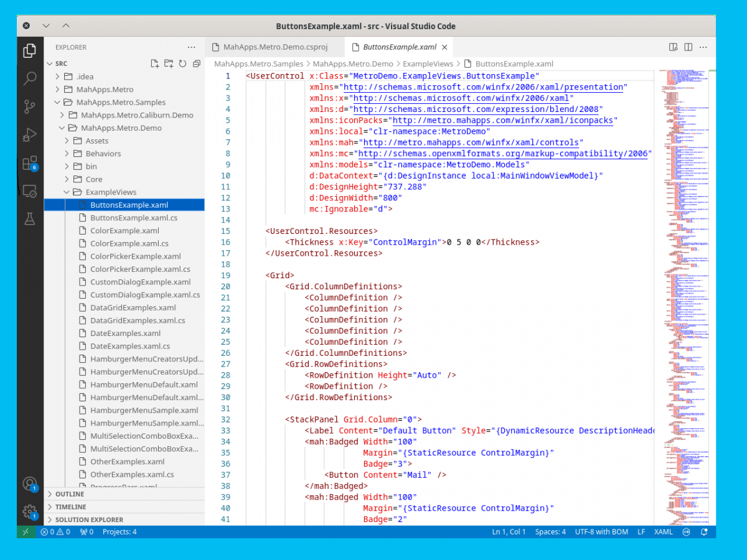The width and height of the screenshot is (747, 560).
Task: Open the Search view in the activity bar
Action: tap(29, 78)
